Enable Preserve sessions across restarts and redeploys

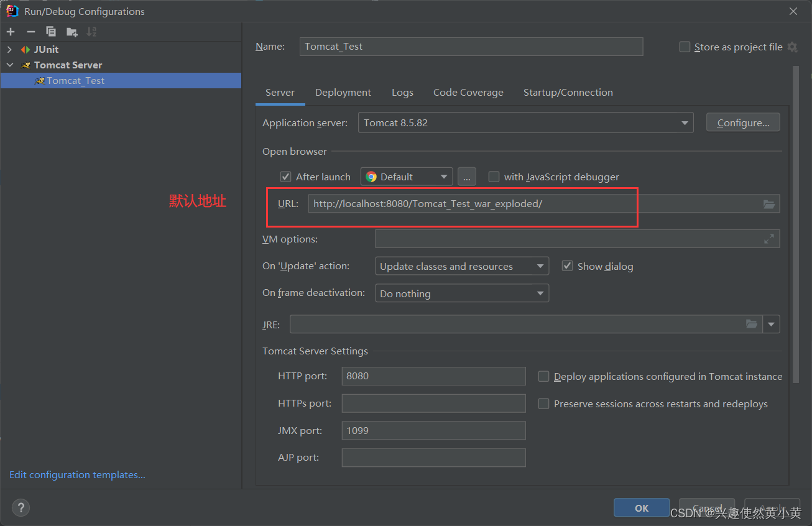(x=543, y=404)
